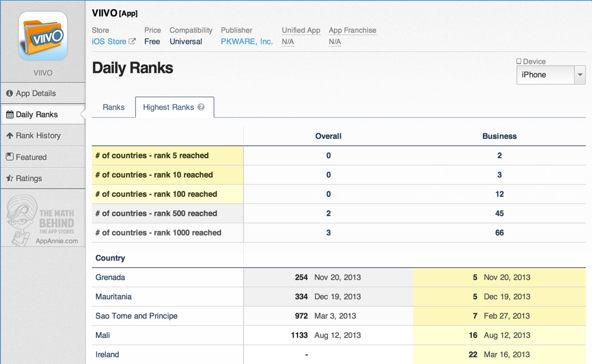This screenshot has height=364, width=592.
Task: Select the Grenada country row
Action: (110, 278)
